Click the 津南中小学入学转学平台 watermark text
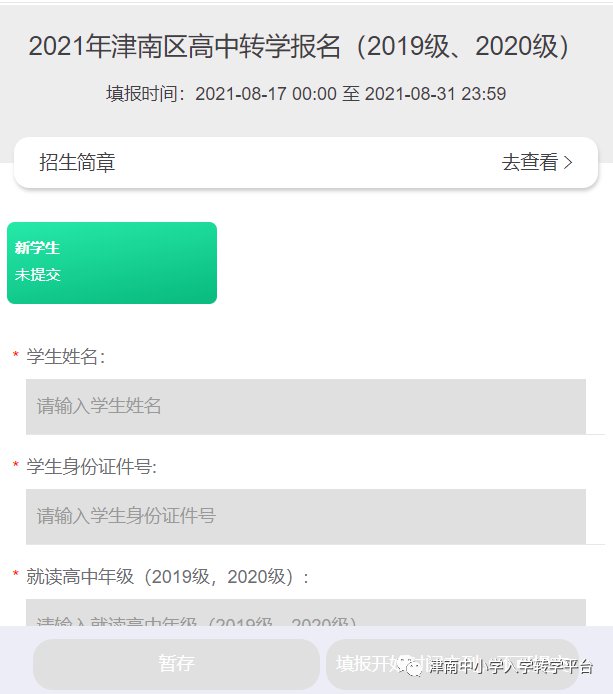613x694 pixels. point(511,667)
